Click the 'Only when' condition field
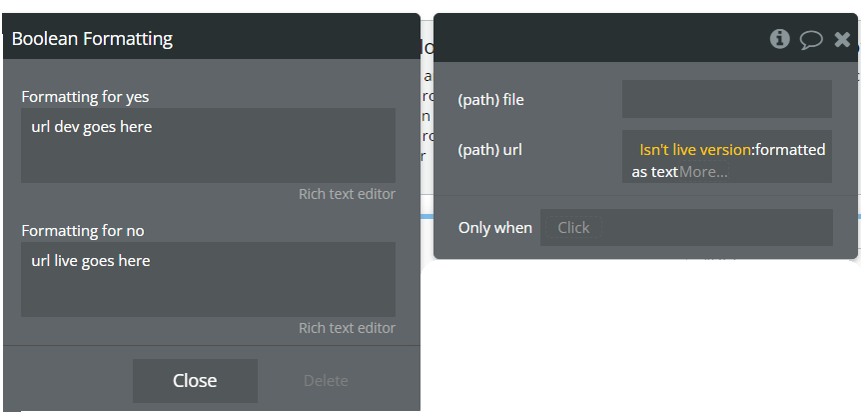The image size is (868, 414). point(685,227)
